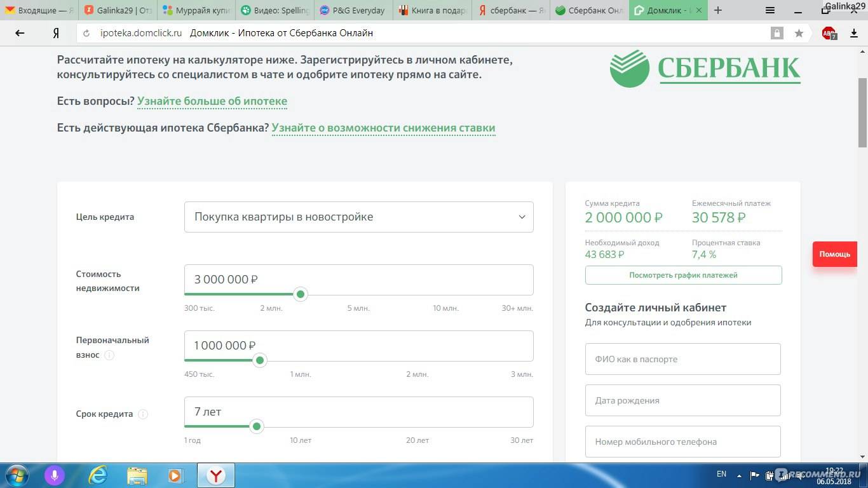Switch to the Входящие mail tab
This screenshot has width=868, height=488.
39,10
